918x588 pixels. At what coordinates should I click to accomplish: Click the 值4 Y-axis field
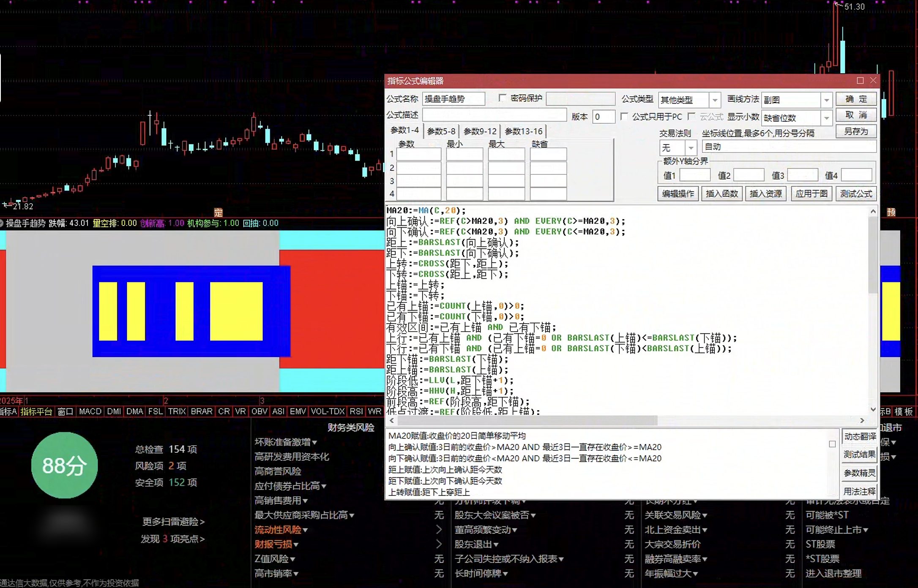pos(856,175)
